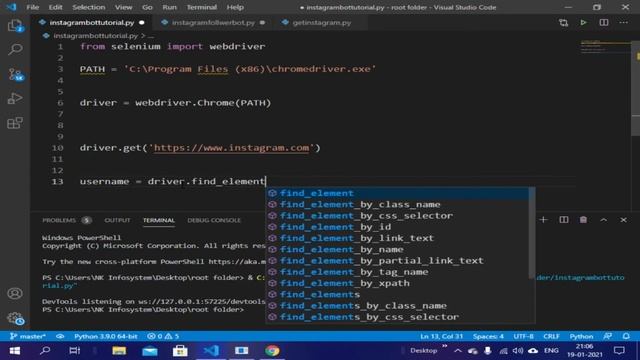Choose find_element_by_xpath suggestion
This screenshot has width=640, height=360.
[x=398, y=283]
